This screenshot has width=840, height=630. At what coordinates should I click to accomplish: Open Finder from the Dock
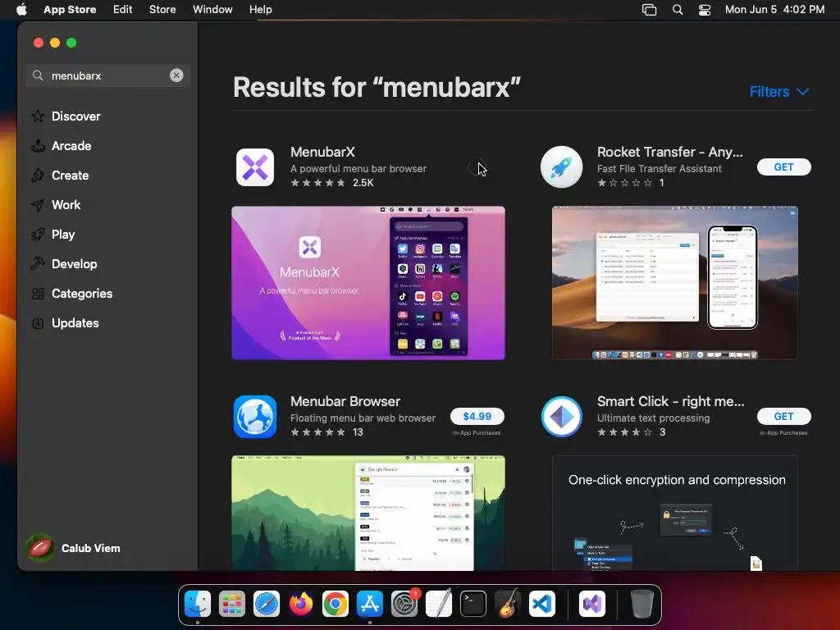(x=198, y=604)
